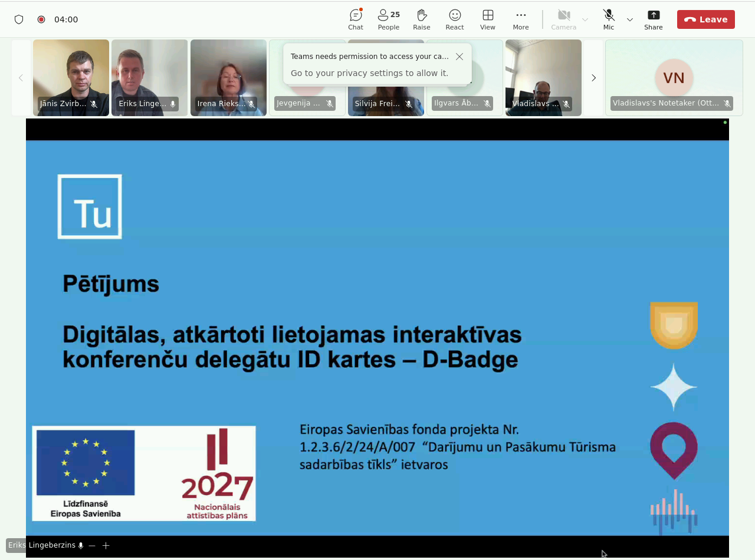This screenshot has width=755, height=560.
Task: Click the 2027 Nacionālais attīstības plāns logo
Action: (x=218, y=475)
